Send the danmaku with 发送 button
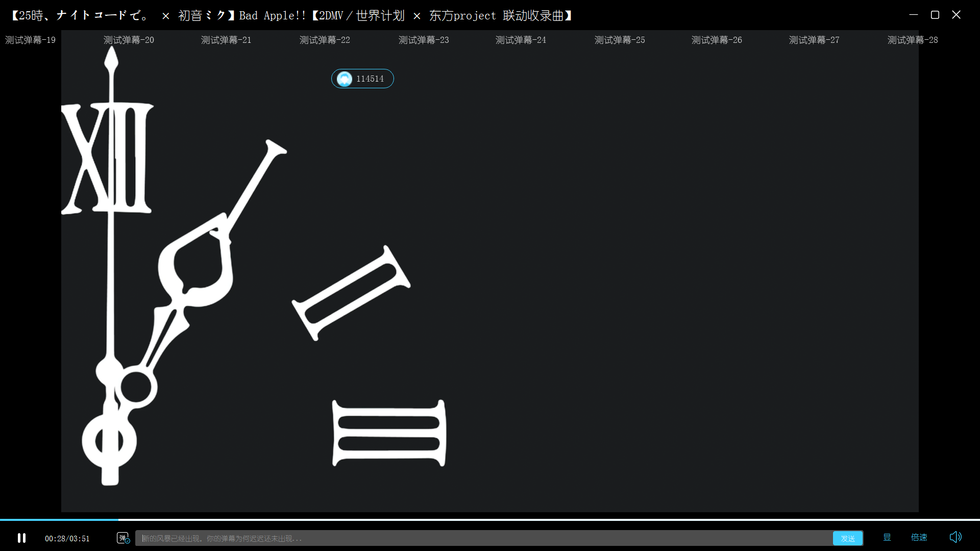 [x=848, y=538]
